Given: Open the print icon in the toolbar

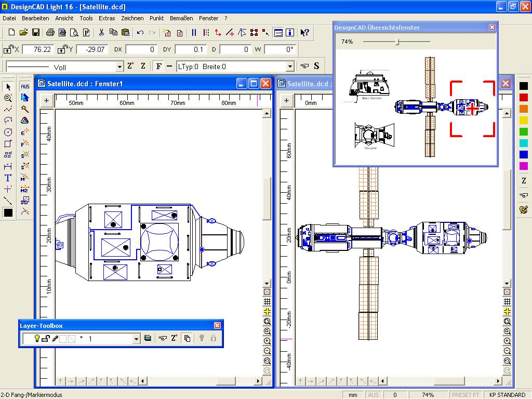Looking at the screenshot, I should point(49,32).
